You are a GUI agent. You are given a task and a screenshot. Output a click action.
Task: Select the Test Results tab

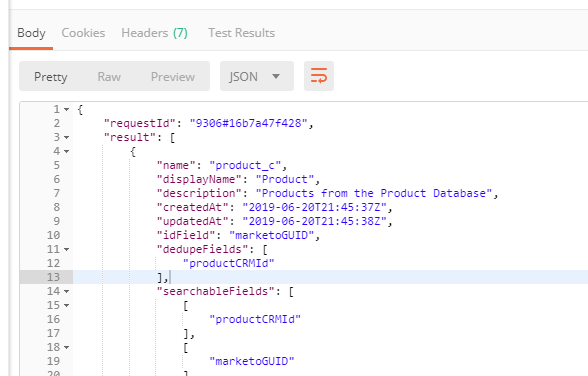click(242, 33)
